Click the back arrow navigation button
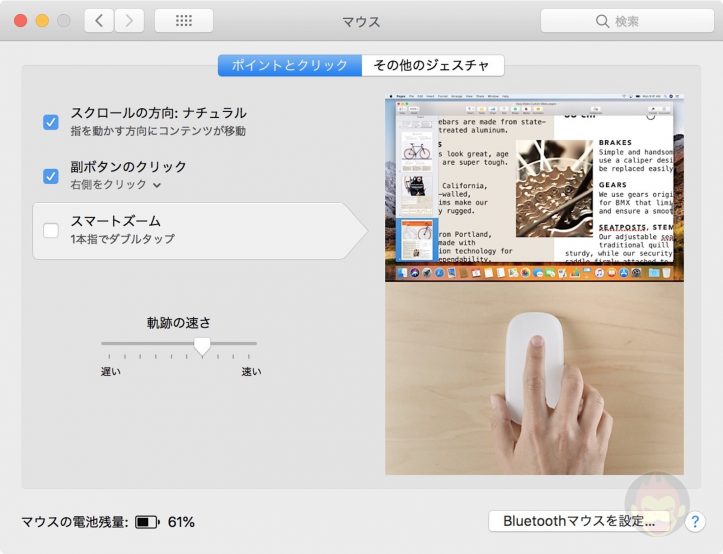The height and width of the screenshot is (554, 723). pyautogui.click(x=98, y=21)
